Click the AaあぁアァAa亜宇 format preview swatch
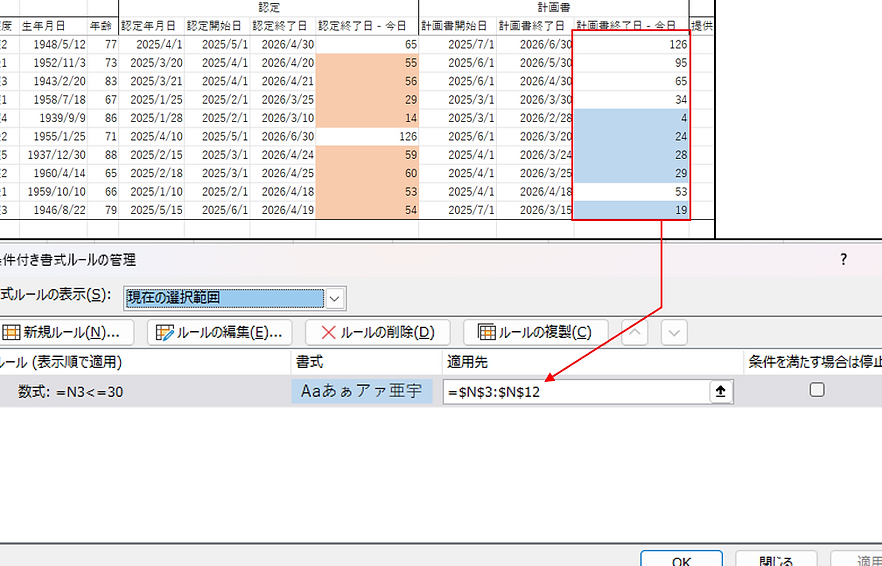 tap(362, 392)
